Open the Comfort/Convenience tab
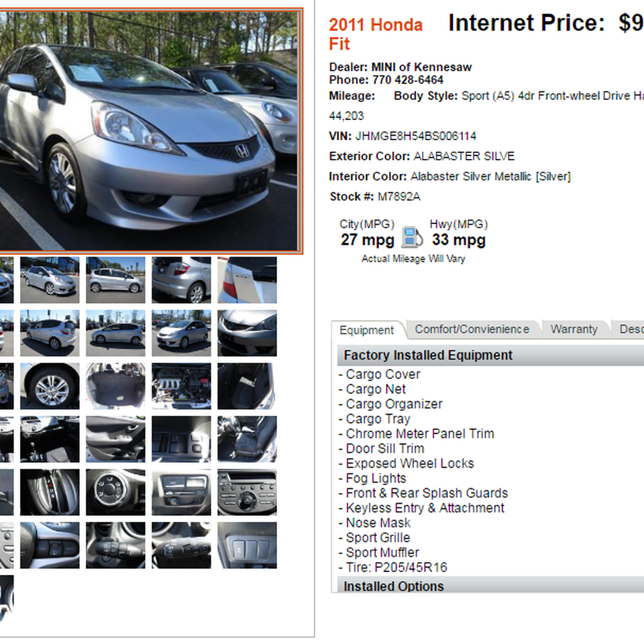644x644 pixels. [x=472, y=329]
